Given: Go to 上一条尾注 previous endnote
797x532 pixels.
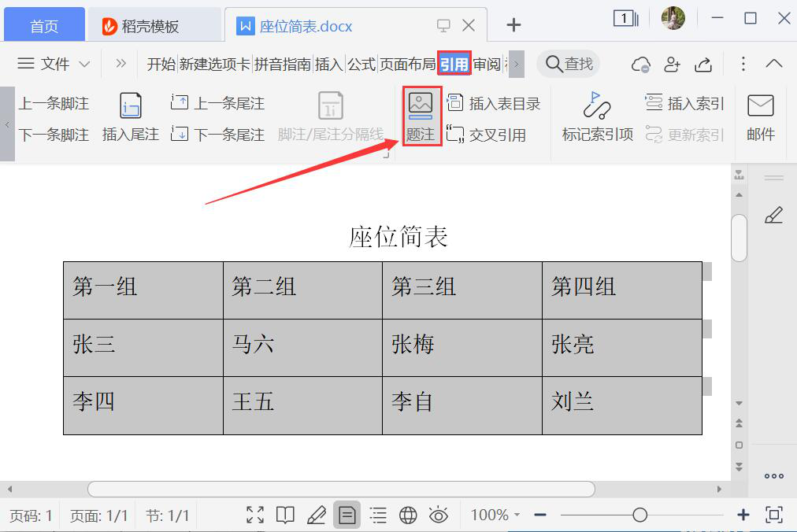Looking at the screenshot, I should coord(217,103).
